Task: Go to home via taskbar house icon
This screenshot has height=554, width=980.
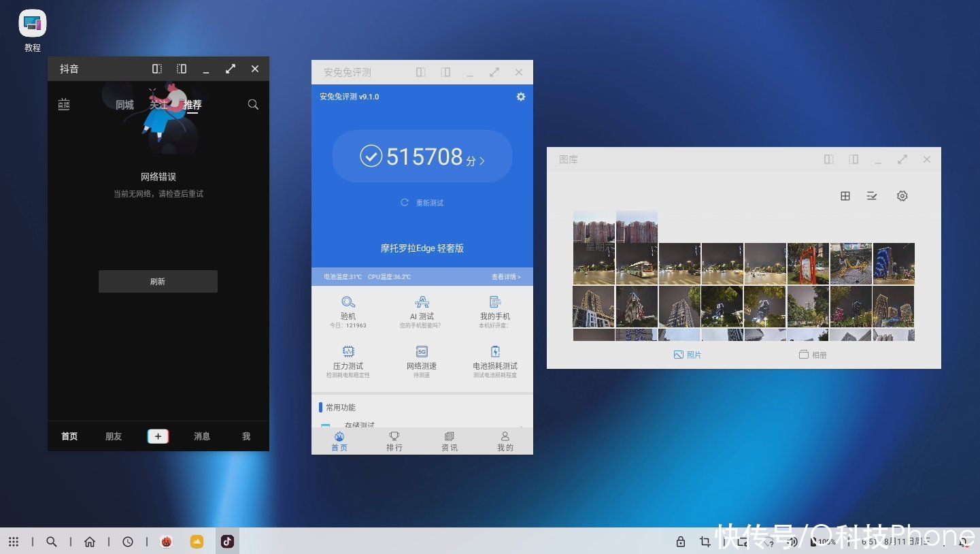Action: click(90, 542)
